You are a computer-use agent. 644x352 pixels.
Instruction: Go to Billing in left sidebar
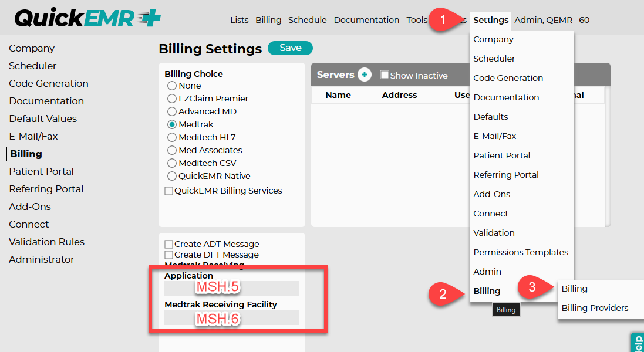[26, 154]
